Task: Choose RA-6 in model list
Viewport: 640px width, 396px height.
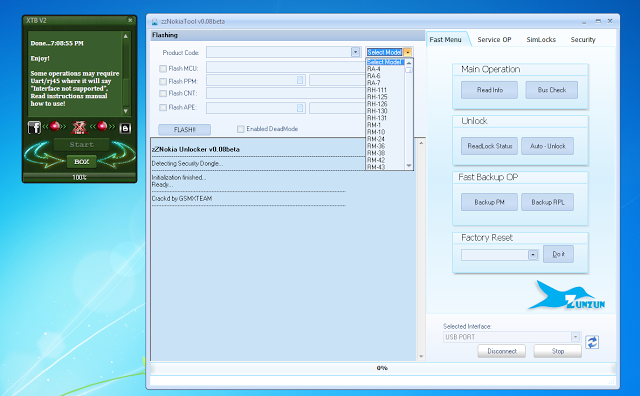Action: [385, 76]
